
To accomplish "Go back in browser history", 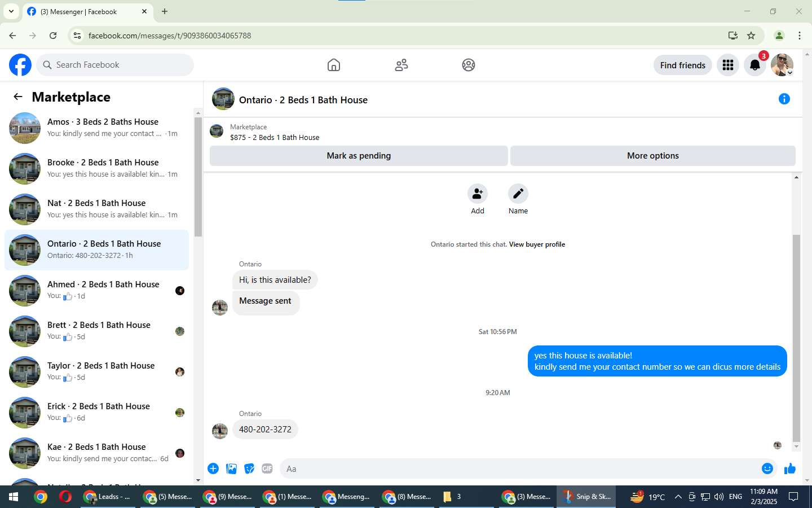I will [12, 36].
